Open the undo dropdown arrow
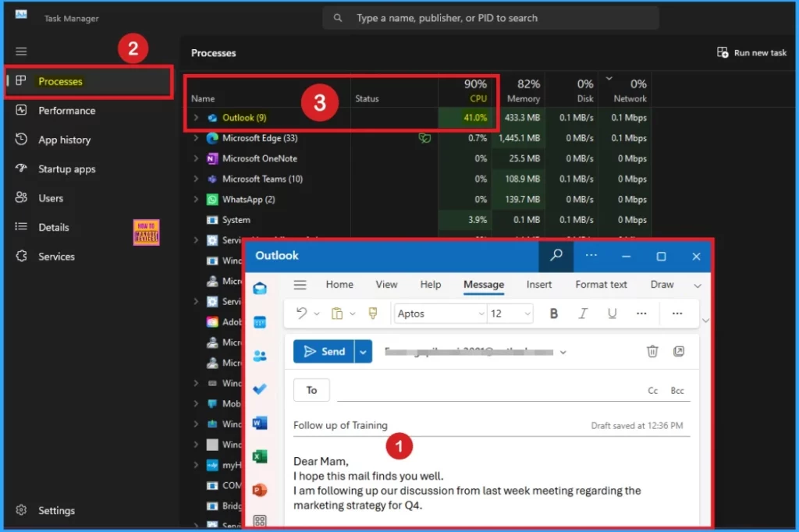Viewport: 799px width, 532px height. coord(317,314)
